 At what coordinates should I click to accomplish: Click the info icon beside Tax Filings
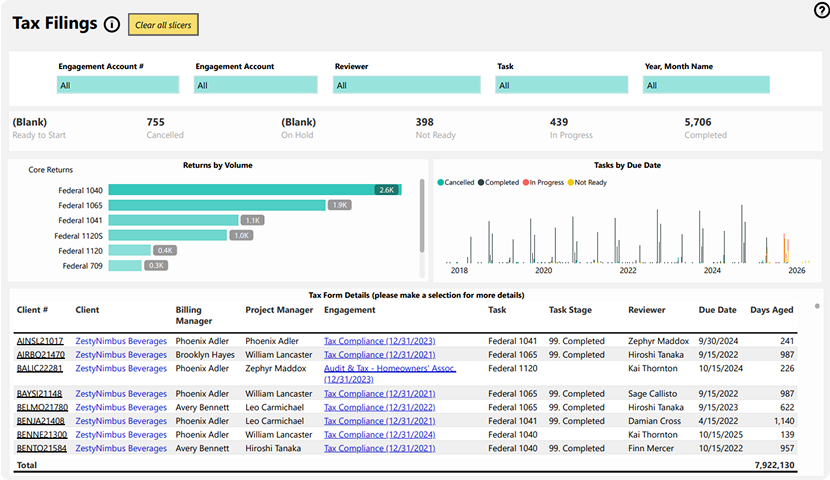[x=112, y=24]
